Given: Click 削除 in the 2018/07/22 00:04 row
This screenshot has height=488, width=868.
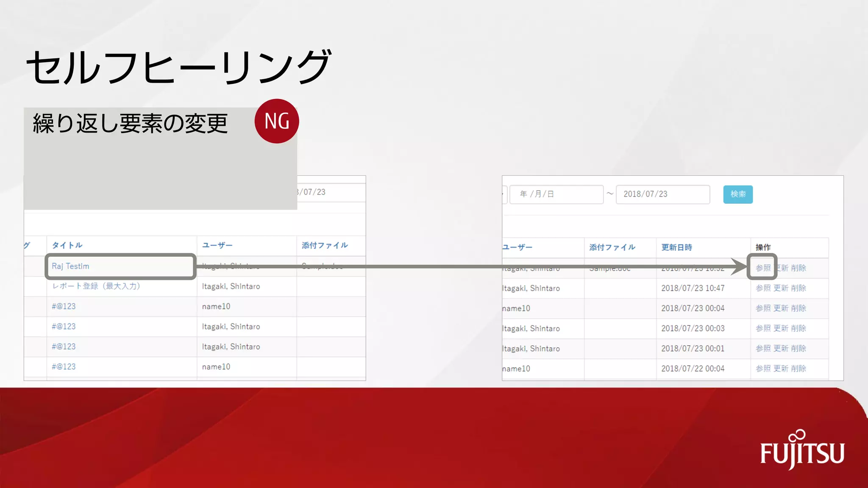Looking at the screenshot, I should [x=798, y=369].
